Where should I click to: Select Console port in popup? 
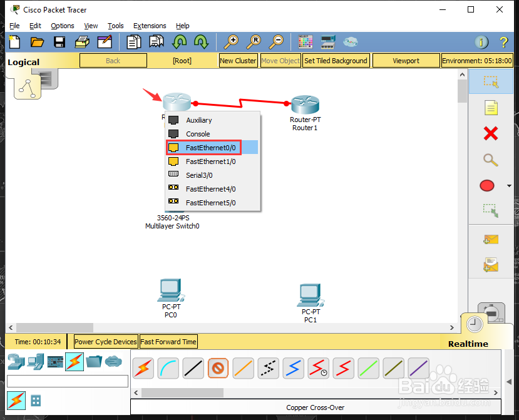click(x=212, y=134)
